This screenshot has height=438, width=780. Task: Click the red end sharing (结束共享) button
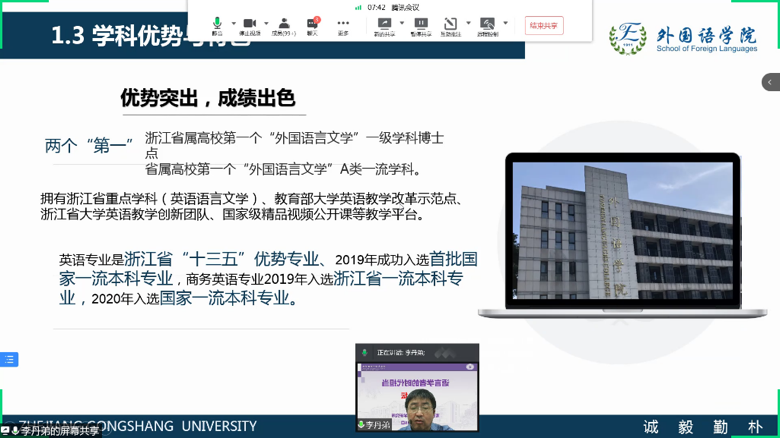tap(545, 25)
